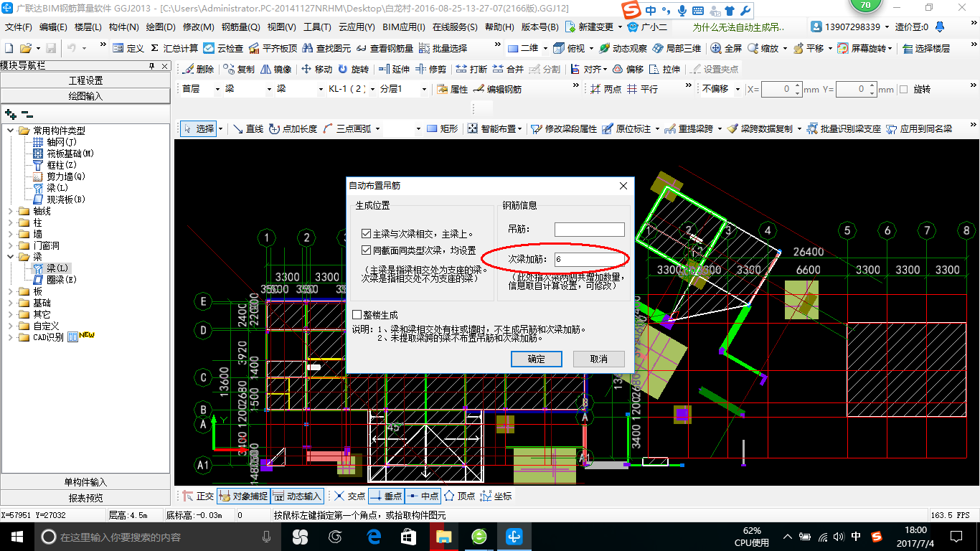Select the 移动 move tool
980x551 pixels.
[x=317, y=69]
